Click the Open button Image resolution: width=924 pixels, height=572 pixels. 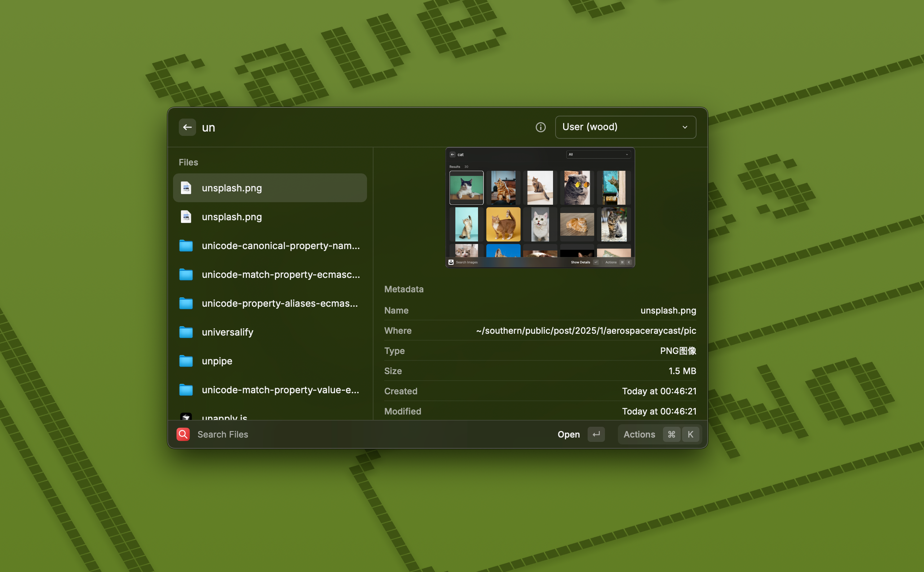tap(568, 434)
